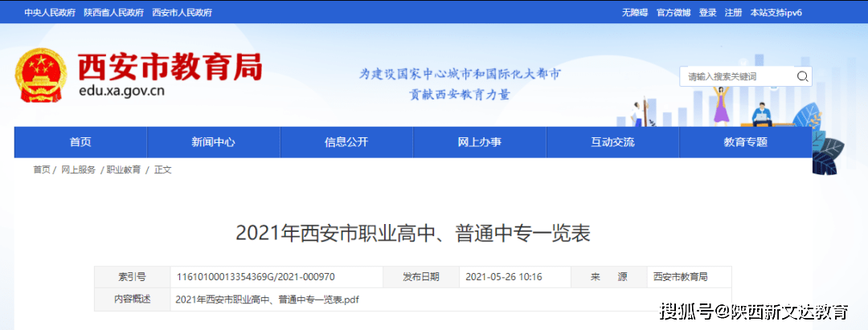Click 登录 to sign in
Image resolution: width=868 pixels, height=330 pixels.
pos(708,12)
